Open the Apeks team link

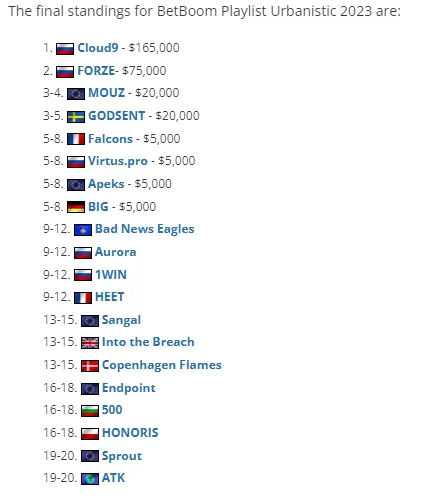[106, 184]
